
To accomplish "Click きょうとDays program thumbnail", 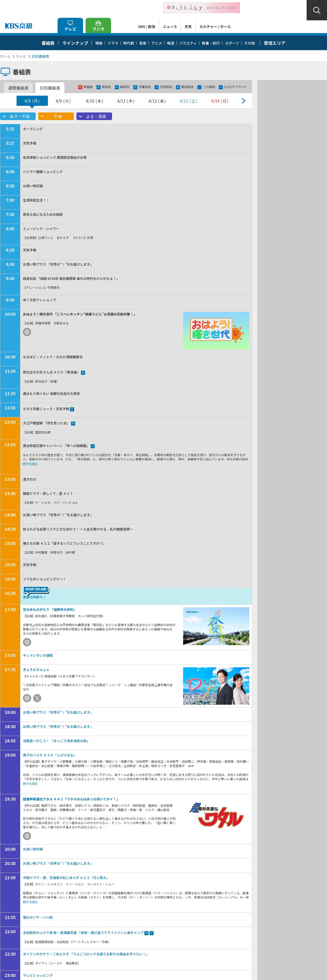I will (216, 686).
